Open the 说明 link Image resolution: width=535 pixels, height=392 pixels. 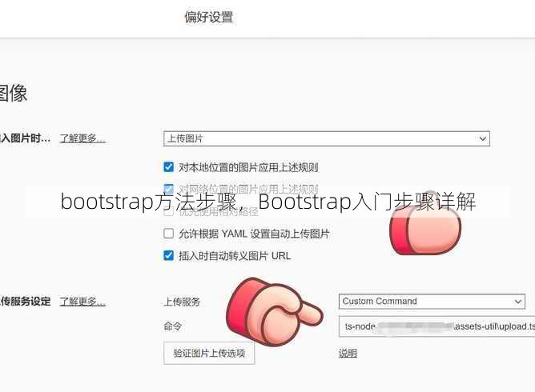tap(348, 353)
